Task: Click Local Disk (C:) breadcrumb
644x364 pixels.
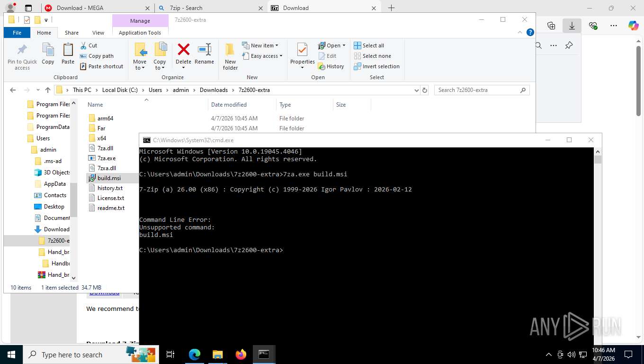Action: click(120, 90)
